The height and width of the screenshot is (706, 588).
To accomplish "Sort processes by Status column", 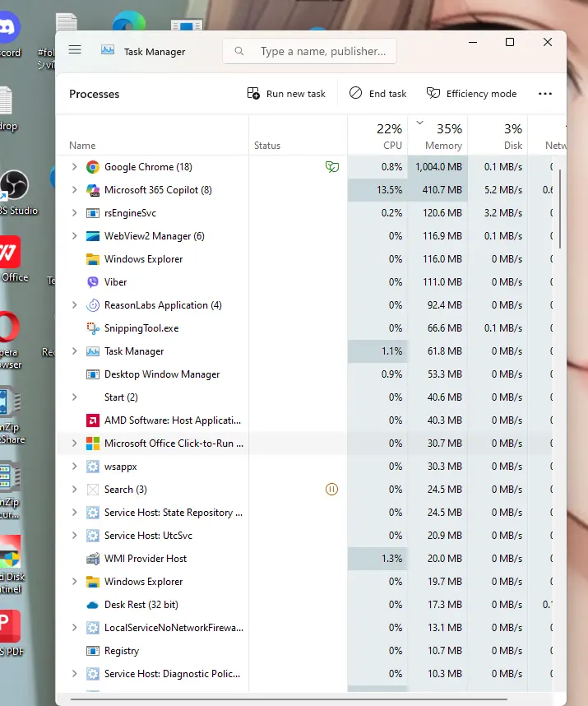I will [x=298, y=136].
